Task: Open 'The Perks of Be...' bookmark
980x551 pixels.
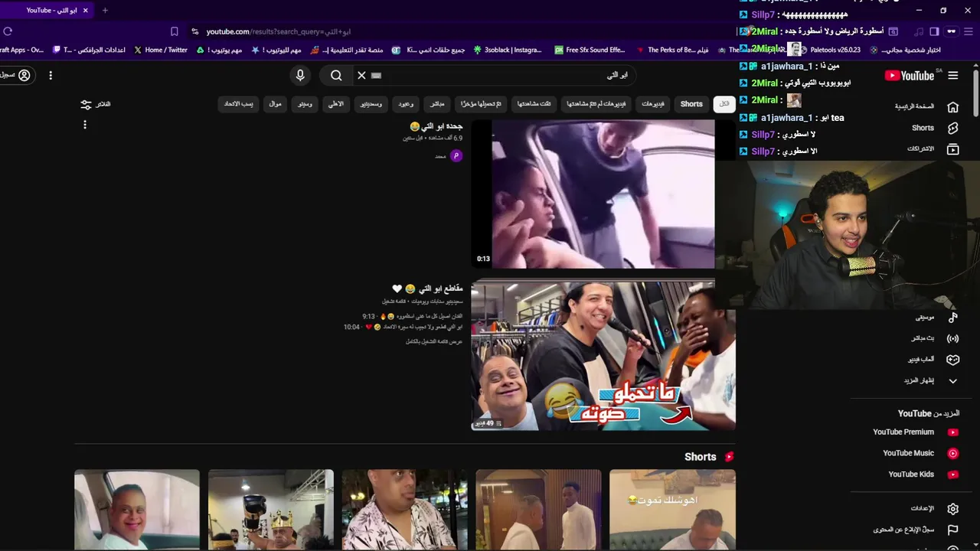Action: tap(672, 50)
